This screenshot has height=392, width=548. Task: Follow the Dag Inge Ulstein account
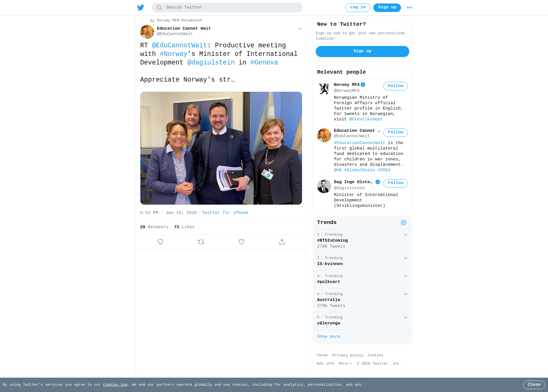[x=395, y=183]
